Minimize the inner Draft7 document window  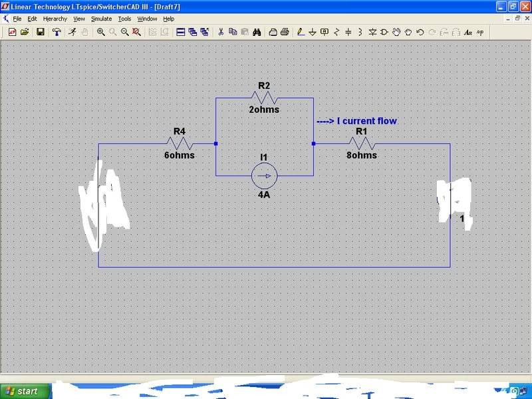508,19
